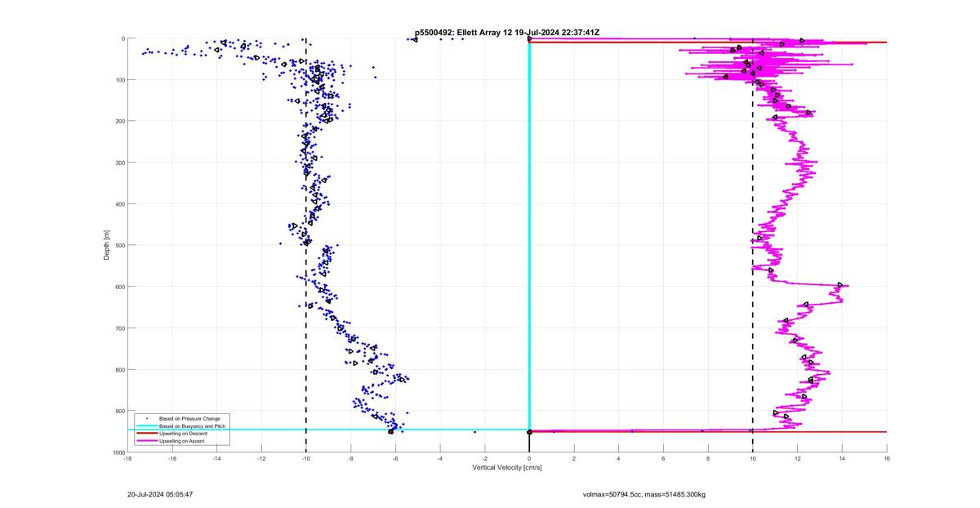This screenshot has height=508, width=980.
Task: Click the depth-axis tick label '700'
Action: pos(118,328)
